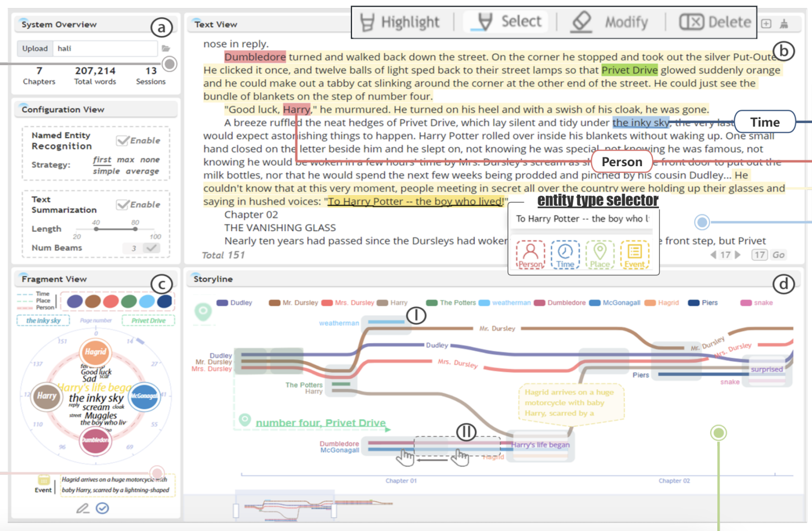
Task: Select the McGonagall character node
Action: [x=144, y=396]
